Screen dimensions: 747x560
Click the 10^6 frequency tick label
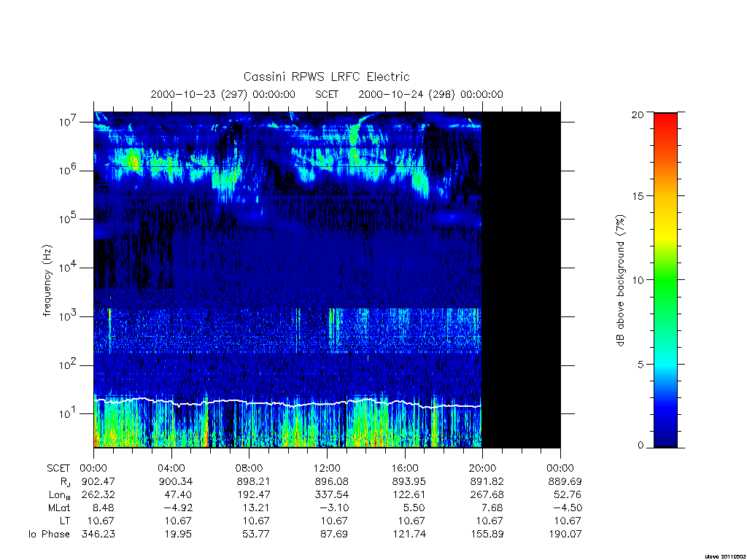(69, 171)
